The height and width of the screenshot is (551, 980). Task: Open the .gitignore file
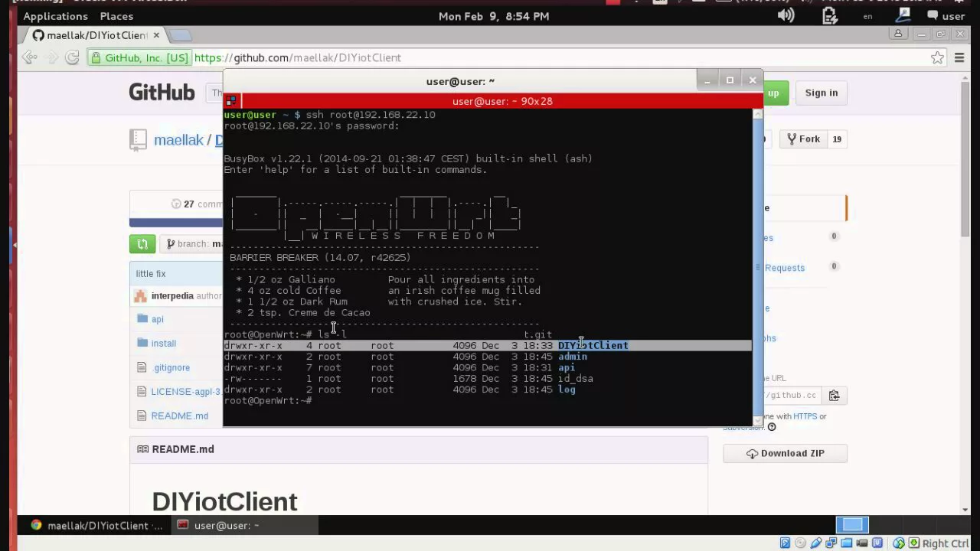tap(170, 368)
